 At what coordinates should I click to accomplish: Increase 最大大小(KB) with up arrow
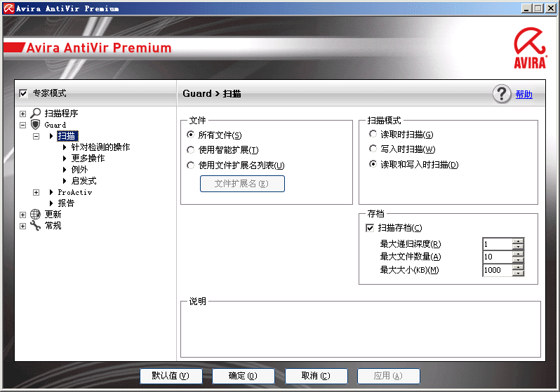[x=518, y=267]
